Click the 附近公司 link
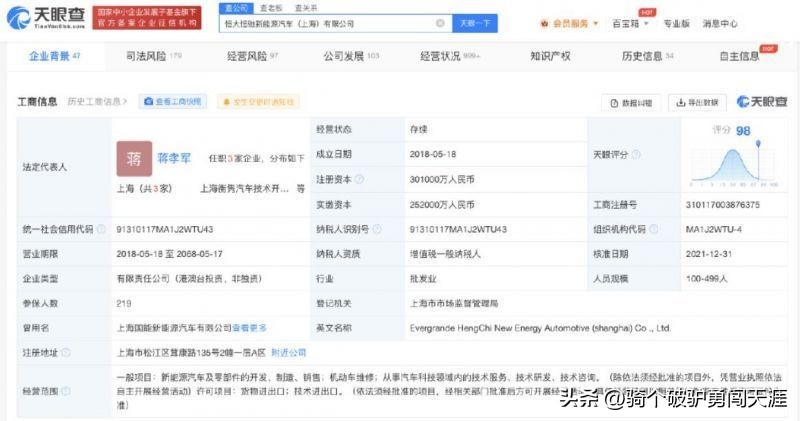The image size is (800, 421). (288, 353)
